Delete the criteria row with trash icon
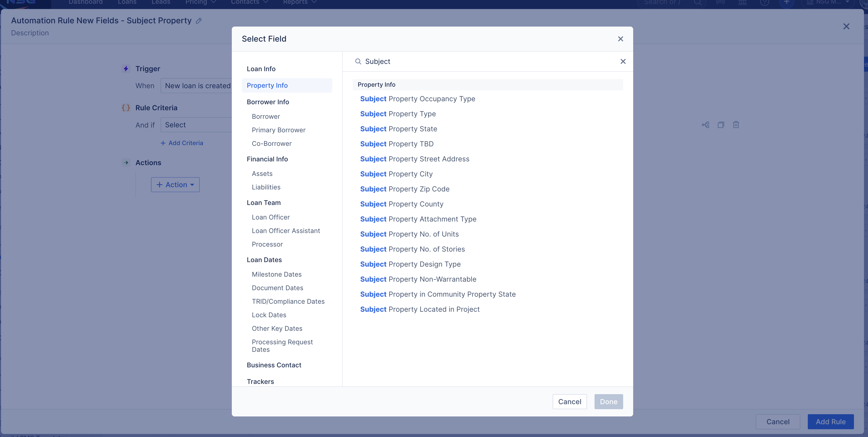The height and width of the screenshot is (437, 868). click(x=736, y=125)
